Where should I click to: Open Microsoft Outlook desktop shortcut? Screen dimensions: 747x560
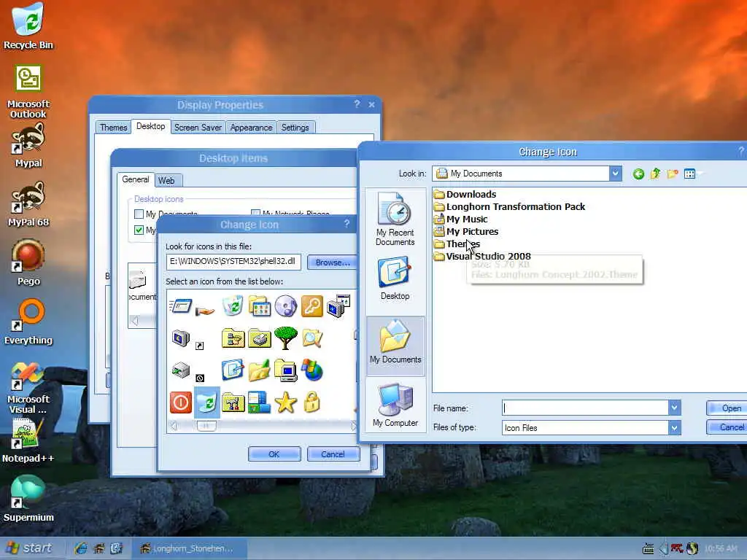coord(28,92)
